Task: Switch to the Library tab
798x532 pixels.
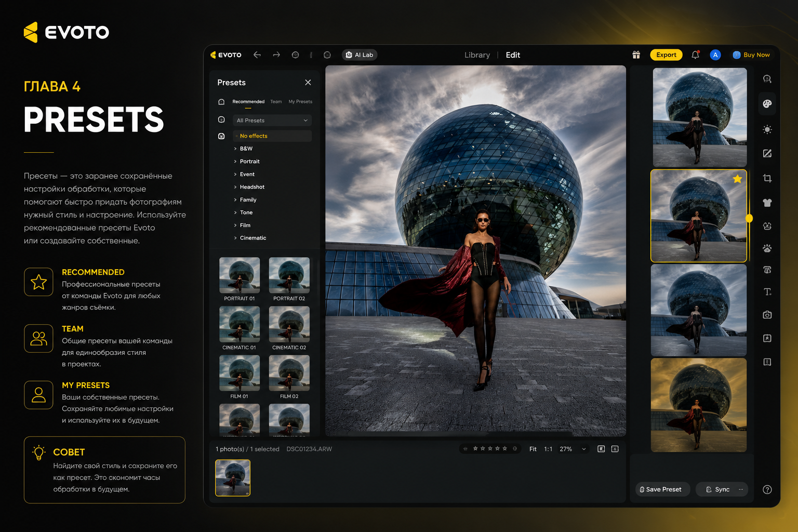Action: click(x=477, y=55)
